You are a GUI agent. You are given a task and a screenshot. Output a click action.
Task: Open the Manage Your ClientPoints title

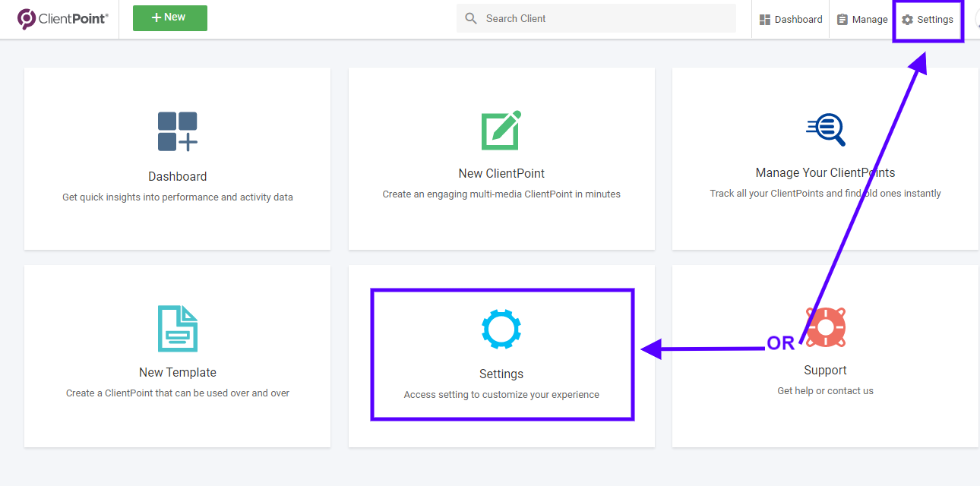click(826, 172)
